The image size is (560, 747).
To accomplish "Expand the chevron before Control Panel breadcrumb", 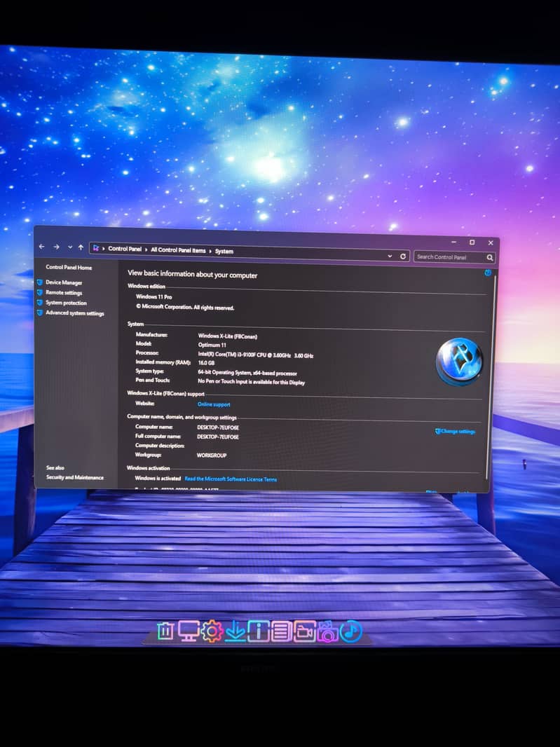I will click(x=104, y=248).
